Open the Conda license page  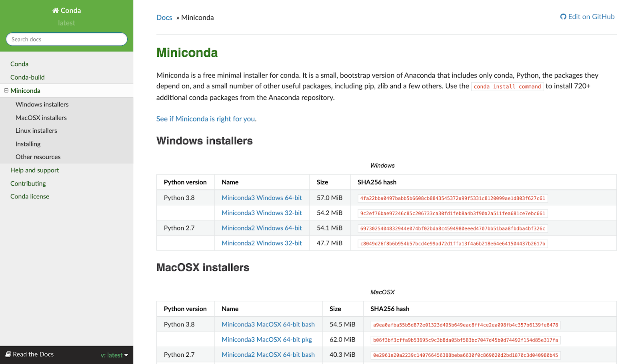pyautogui.click(x=30, y=196)
